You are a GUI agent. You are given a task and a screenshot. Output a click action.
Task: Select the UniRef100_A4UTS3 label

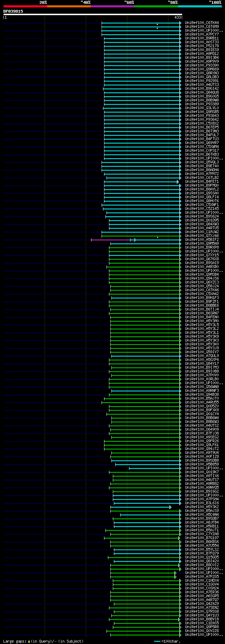pos(202,85)
